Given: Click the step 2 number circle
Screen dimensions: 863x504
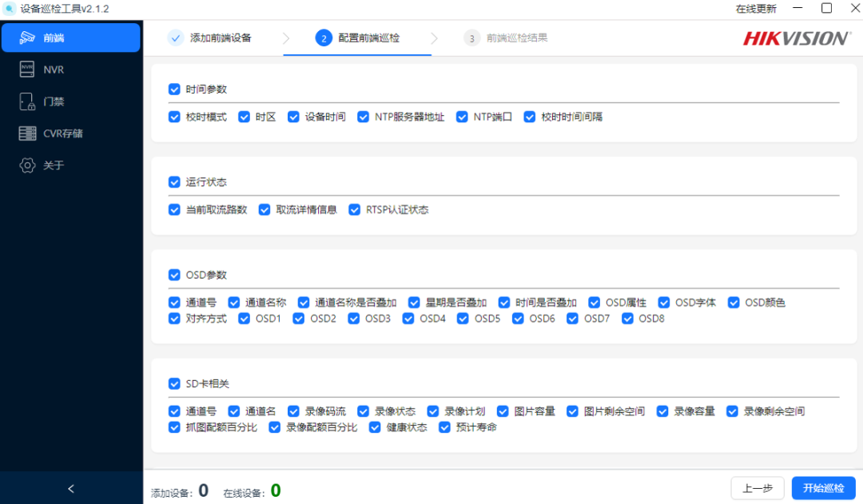Looking at the screenshot, I should (x=324, y=38).
